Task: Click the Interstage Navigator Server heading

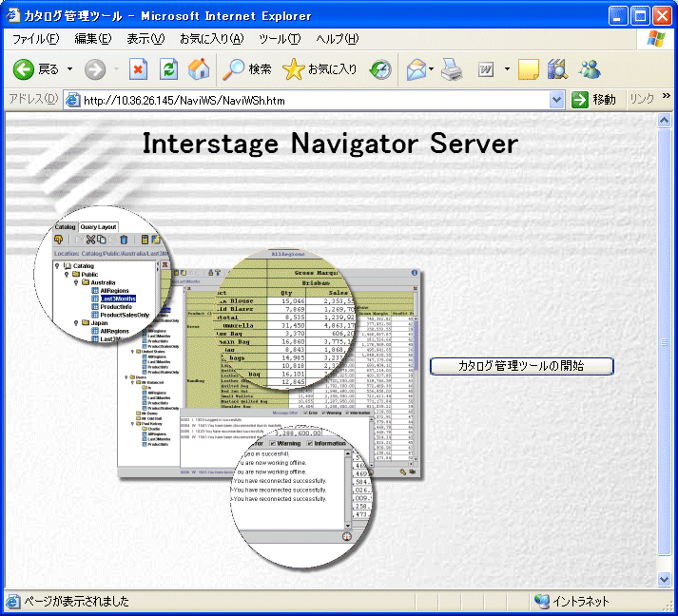Action: click(x=330, y=144)
